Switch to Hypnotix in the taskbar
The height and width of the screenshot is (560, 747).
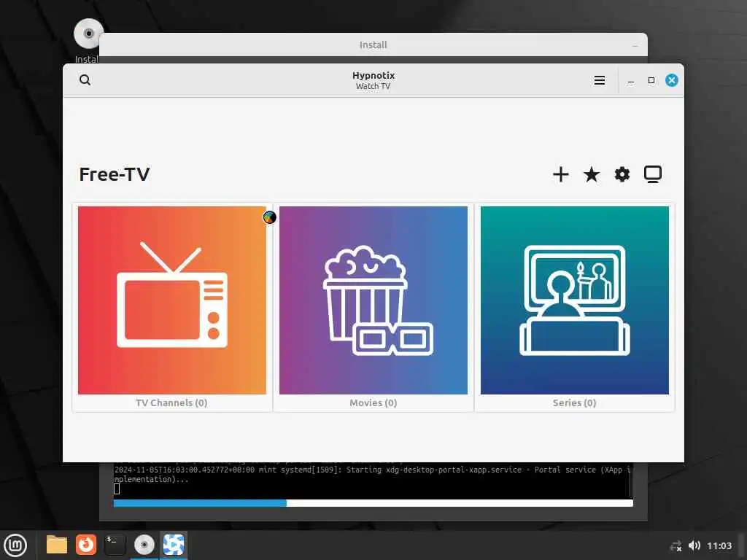coord(174,545)
